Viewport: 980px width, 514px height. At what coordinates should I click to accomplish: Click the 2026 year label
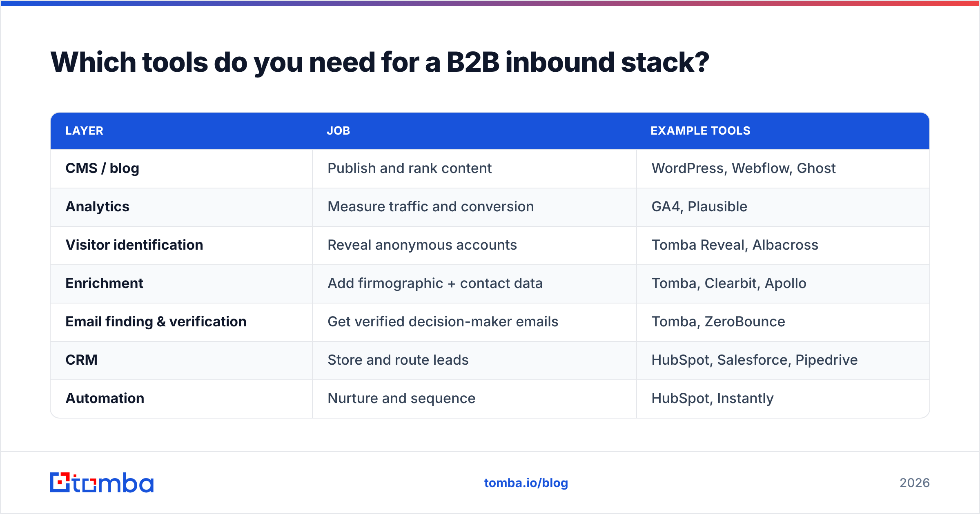(915, 483)
